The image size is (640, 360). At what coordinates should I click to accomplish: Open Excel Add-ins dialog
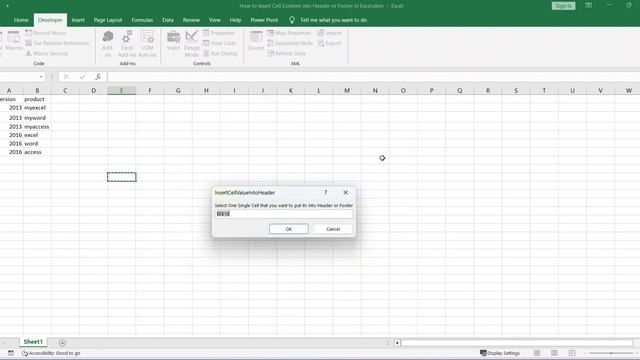tap(127, 44)
